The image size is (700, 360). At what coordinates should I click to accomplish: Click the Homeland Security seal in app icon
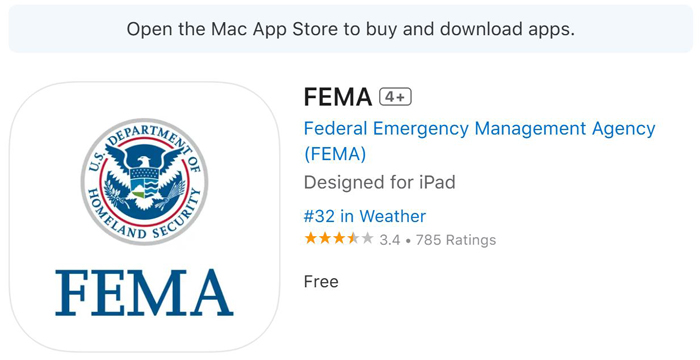point(144,182)
